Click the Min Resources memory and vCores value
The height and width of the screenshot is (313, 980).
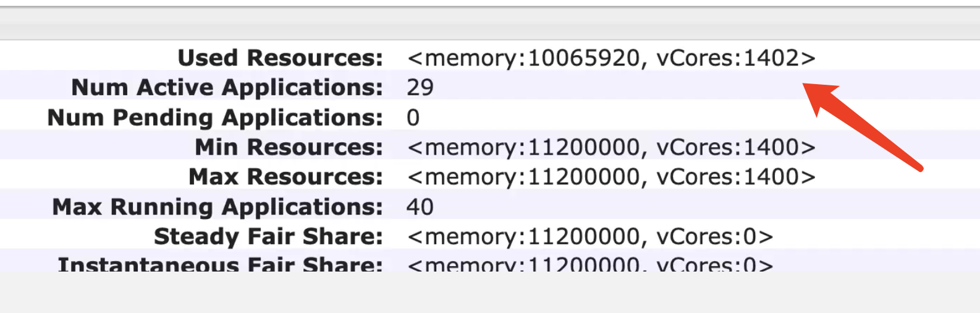[x=612, y=147]
